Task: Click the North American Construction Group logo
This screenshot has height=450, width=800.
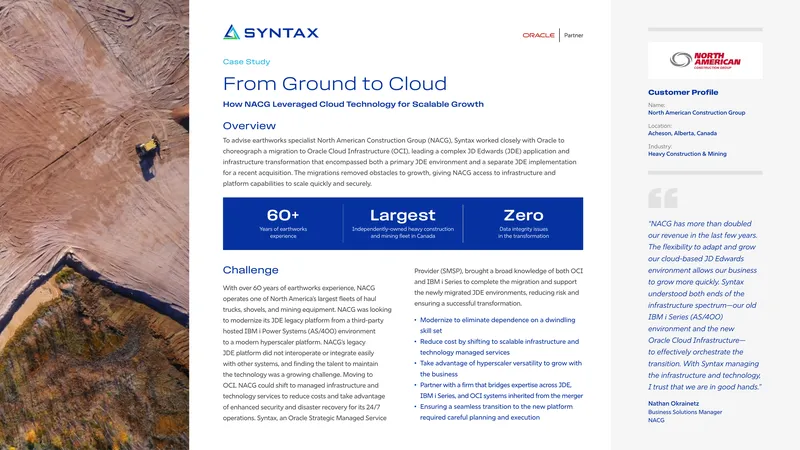Action: (705, 60)
